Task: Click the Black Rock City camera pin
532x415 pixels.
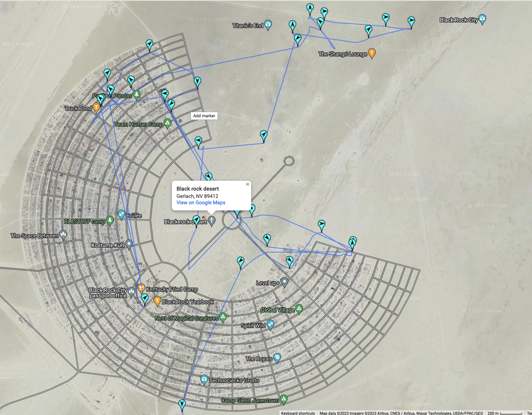Action: pos(482,19)
